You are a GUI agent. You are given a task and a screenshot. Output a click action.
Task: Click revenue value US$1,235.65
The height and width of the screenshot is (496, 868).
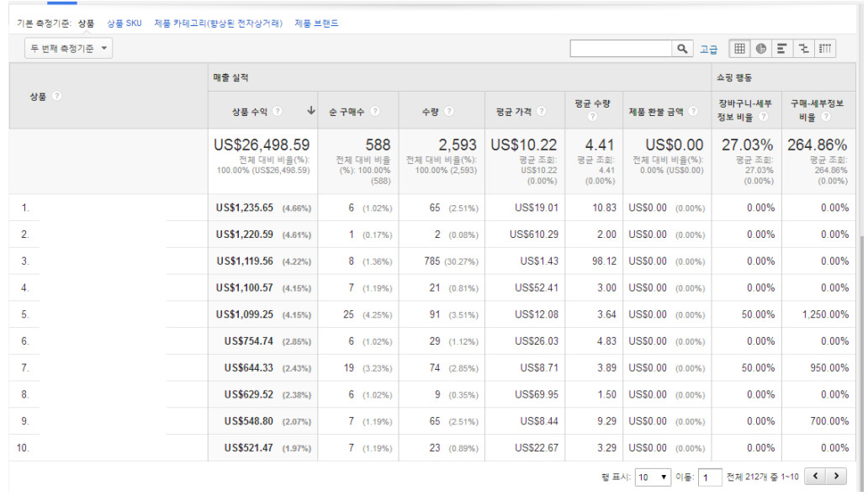click(244, 208)
